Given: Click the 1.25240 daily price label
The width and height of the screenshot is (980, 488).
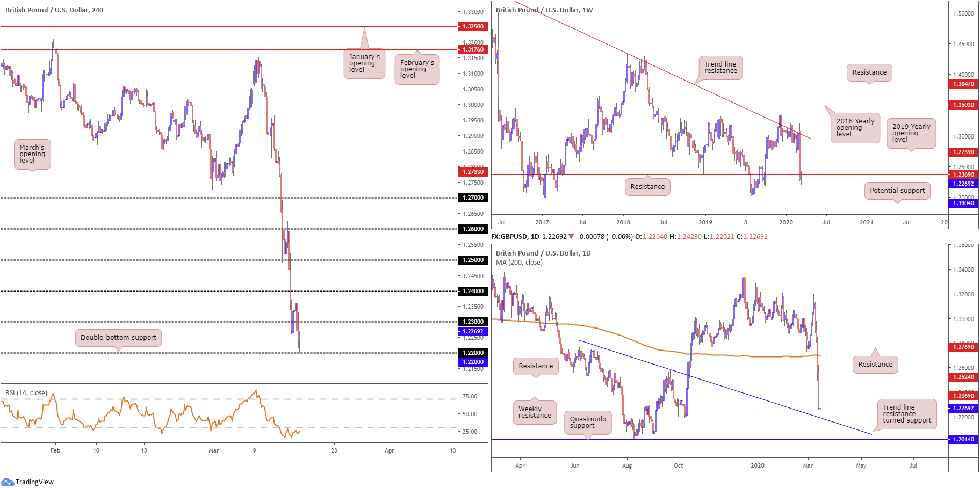Looking at the screenshot, I should coord(963,377).
